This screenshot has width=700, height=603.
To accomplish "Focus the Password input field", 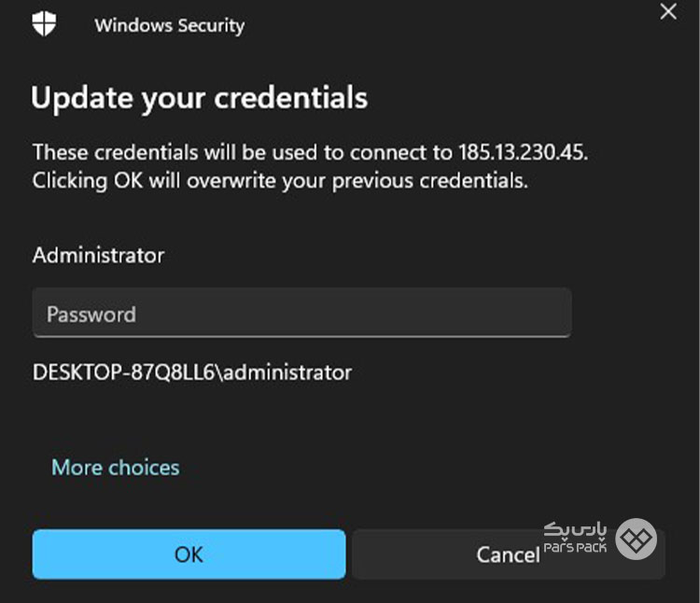I will 301,313.
